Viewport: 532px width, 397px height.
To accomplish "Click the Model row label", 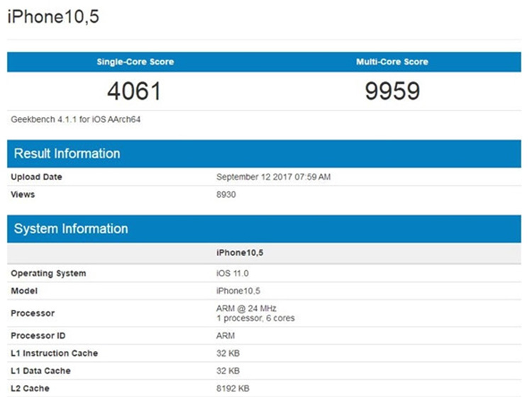I will (x=24, y=291).
